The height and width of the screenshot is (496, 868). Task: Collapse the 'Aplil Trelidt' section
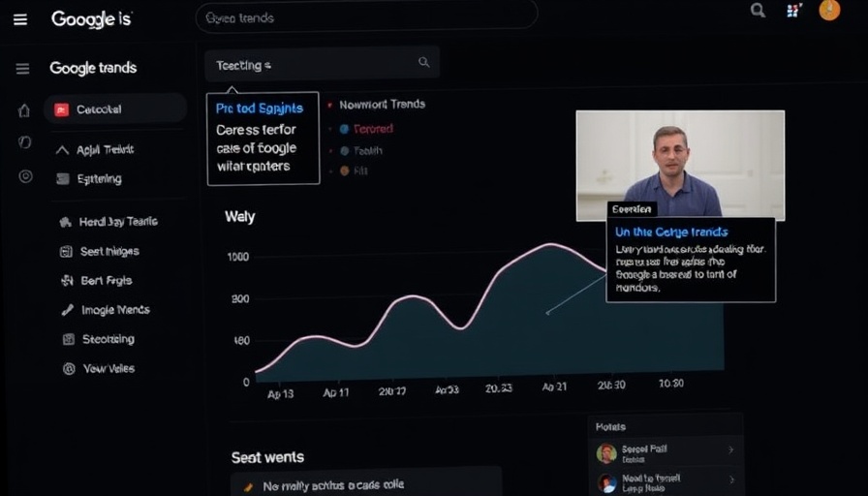click(63, 150)
